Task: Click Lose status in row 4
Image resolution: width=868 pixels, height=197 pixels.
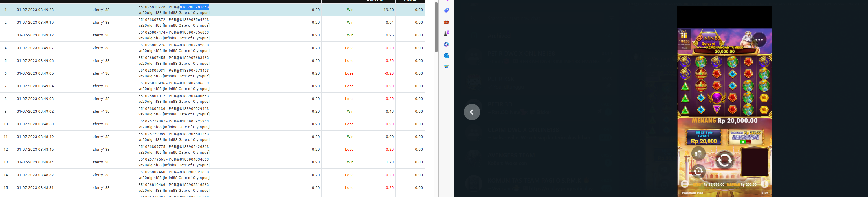Action: click(x=350, y=48)
